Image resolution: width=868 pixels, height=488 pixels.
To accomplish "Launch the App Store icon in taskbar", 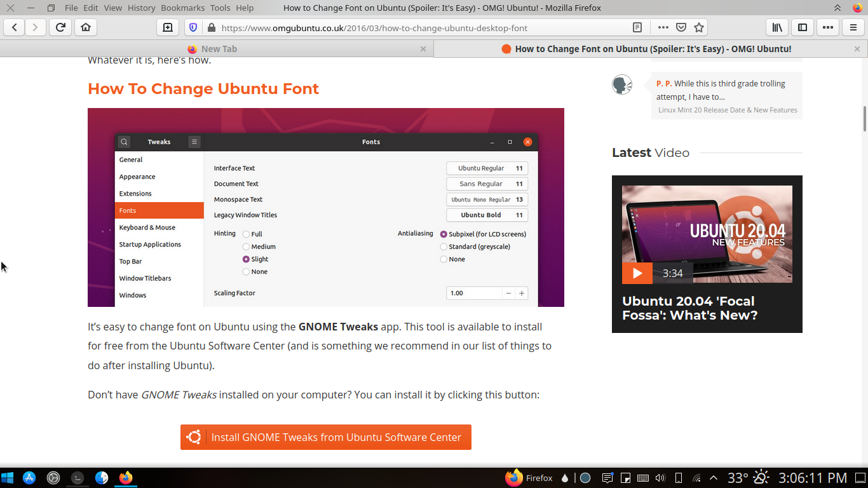I will pos(29,478).
